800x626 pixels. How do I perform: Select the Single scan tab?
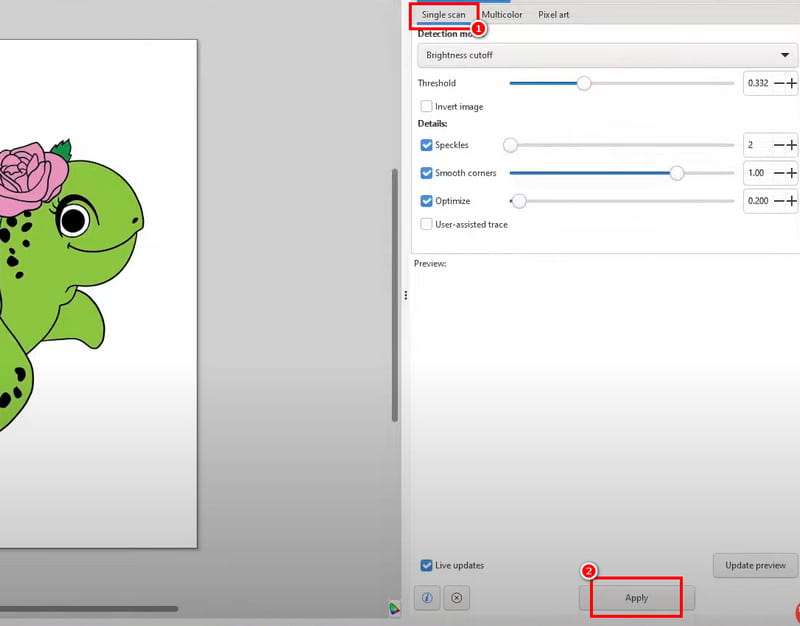443,14
